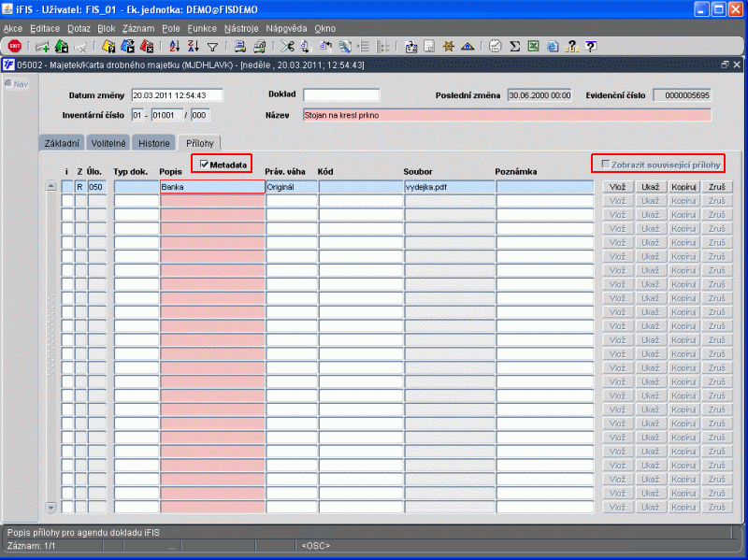Click the Poznámka cell in the Banka row
Screen dimensions: 748x560
545,187
